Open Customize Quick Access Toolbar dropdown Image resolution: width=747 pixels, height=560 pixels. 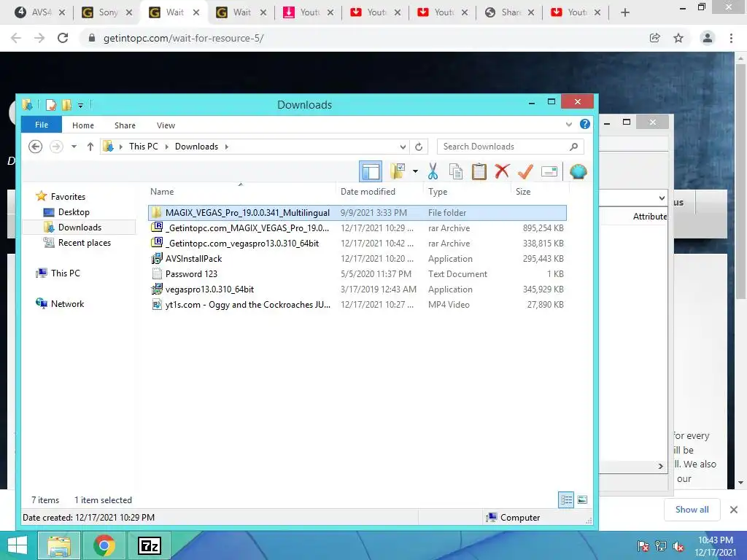[80, 105]
